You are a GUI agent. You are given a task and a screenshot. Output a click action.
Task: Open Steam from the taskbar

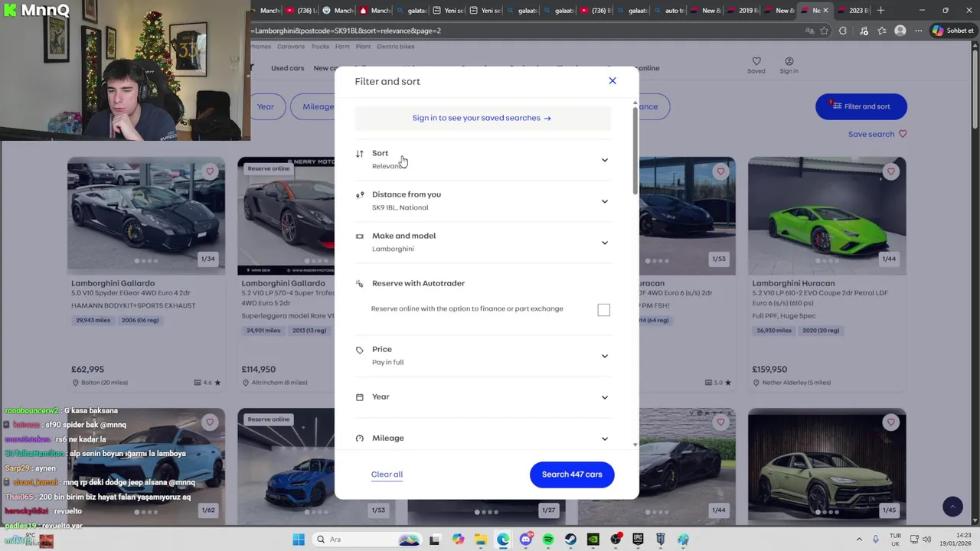coord(570,540)
